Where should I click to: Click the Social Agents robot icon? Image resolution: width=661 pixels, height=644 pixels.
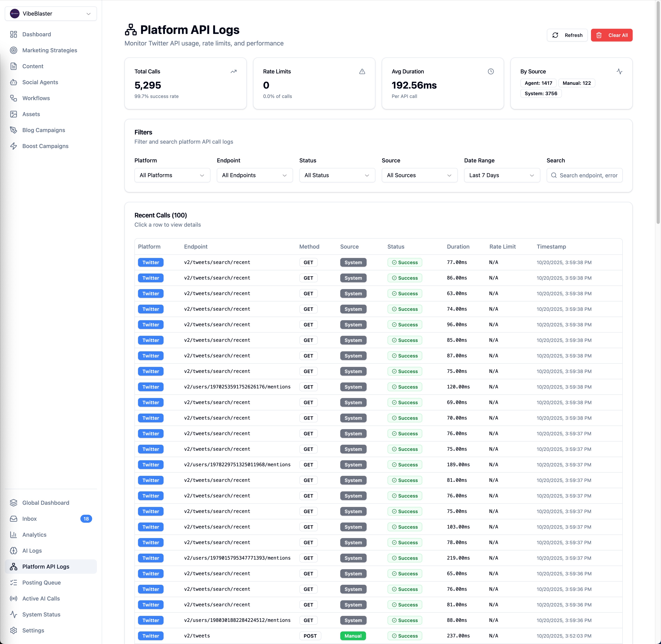tap(14, 82)
